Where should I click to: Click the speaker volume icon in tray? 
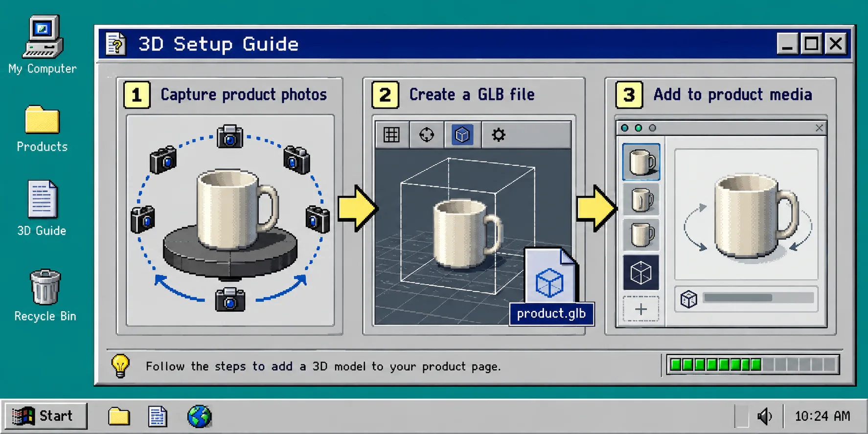765,416
